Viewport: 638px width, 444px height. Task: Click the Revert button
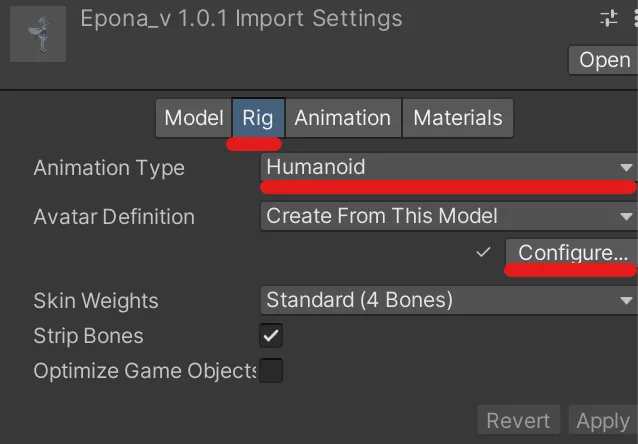519,420
